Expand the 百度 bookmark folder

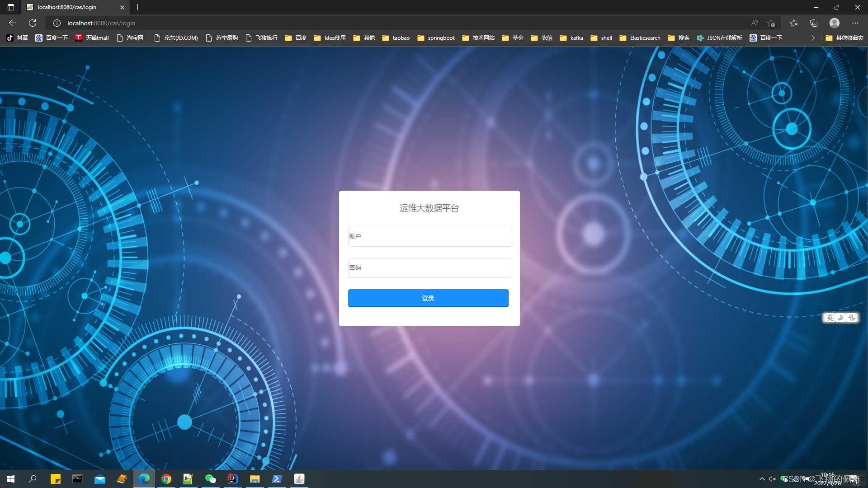pos(296,38)
